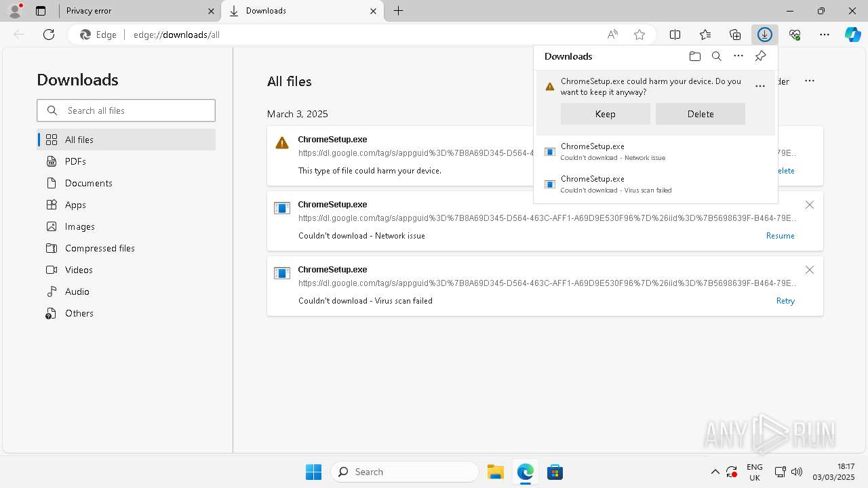Click the warning triangle on first ChromeSetup.exe
This screenshot has width=868, height=488.
tap(282, 143)
